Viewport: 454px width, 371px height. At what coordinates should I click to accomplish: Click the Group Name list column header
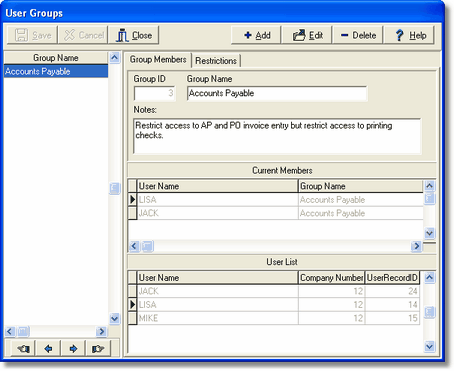click(x=56, y=58)
